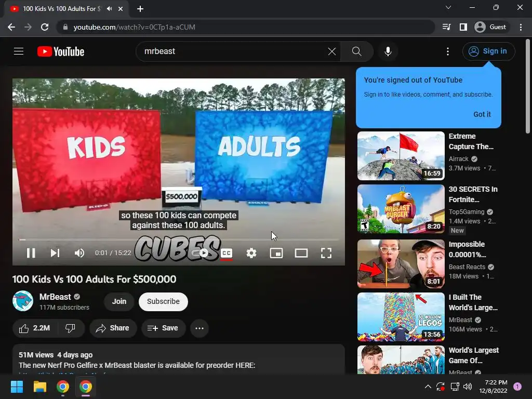Image resolution: width=532 pixels, height=399 pixels.
Task: Show hidden system tray icons
Action: tap(428, 387)
